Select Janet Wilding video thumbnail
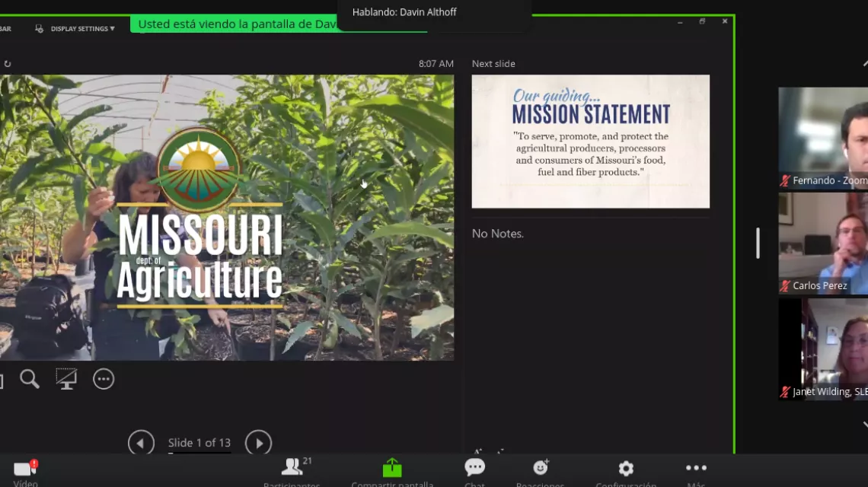The width and height of the screenshot is (868, 487). pos(824,347)
